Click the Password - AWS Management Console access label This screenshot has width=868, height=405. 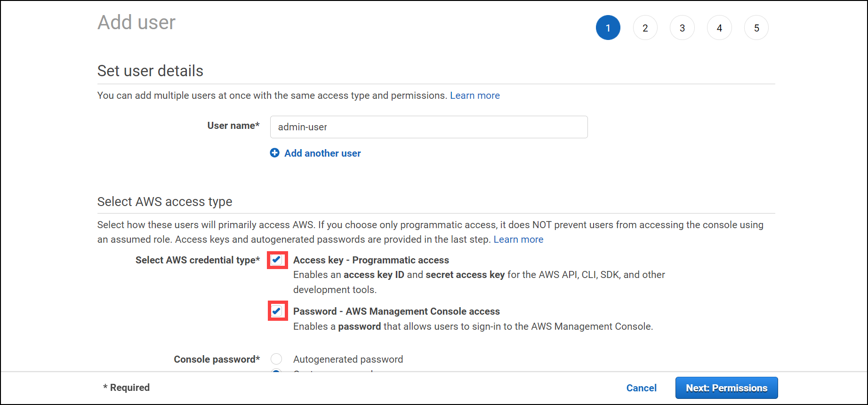coord(396,311)
